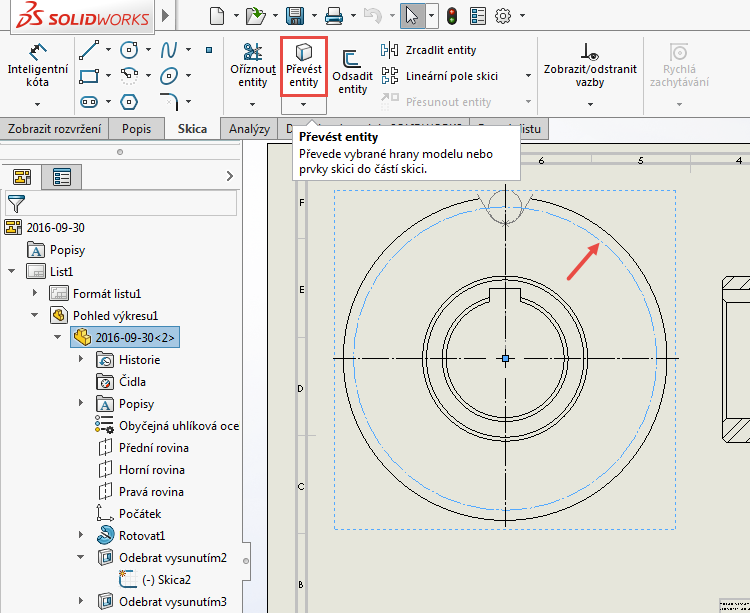The image size is (750, 613).
Task: Select Inteligentní kóta dimension tool
Action: tap(38, 66)
